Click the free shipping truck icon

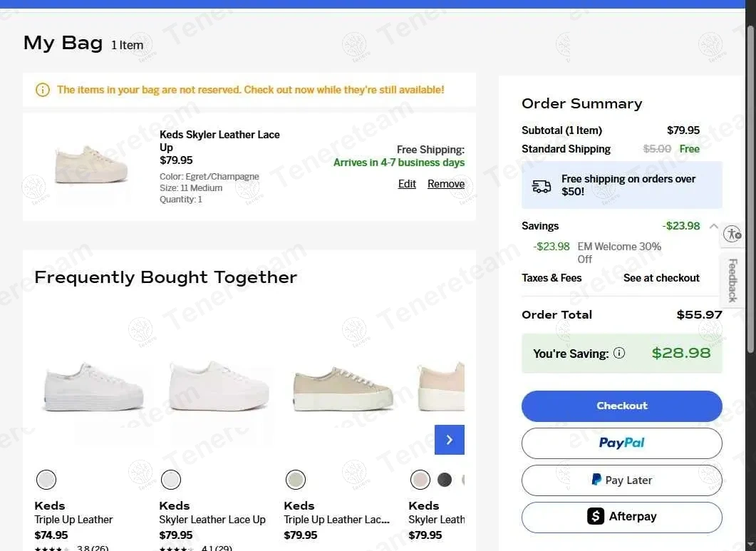(x=541, y=186)
